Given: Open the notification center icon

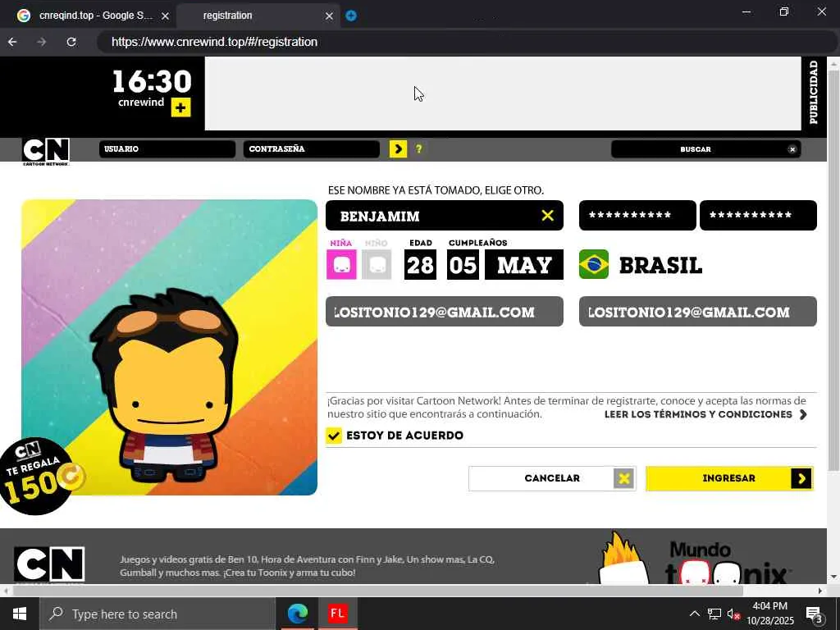Looking at the screenshot, I should pyautogui.click(x=815, y=614).
